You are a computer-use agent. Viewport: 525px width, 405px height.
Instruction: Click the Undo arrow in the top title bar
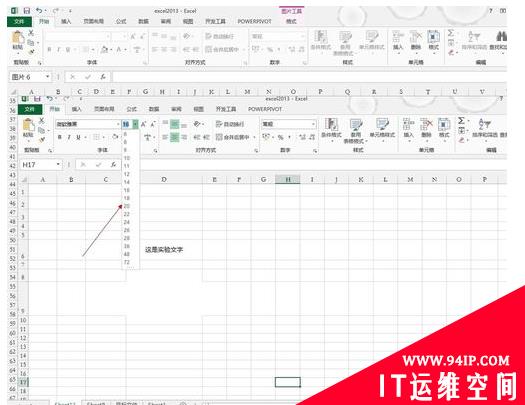(x=39, y=11)
